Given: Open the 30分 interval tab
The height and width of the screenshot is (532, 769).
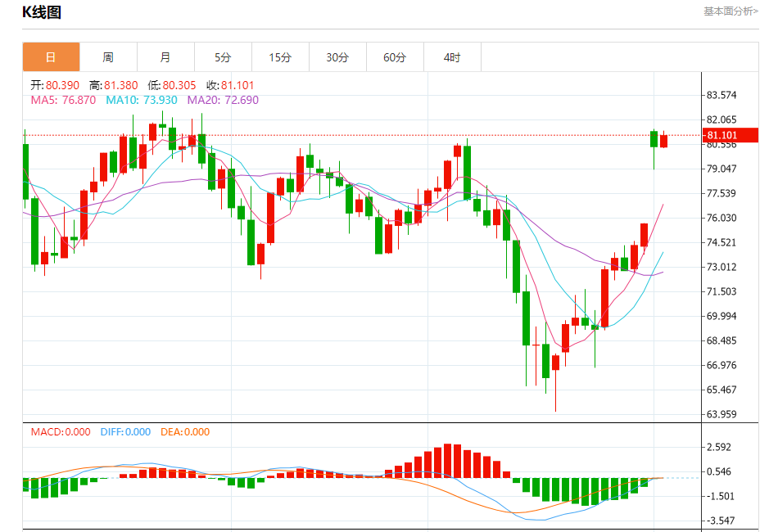Looking at the screenshot, I should [338, 57].
